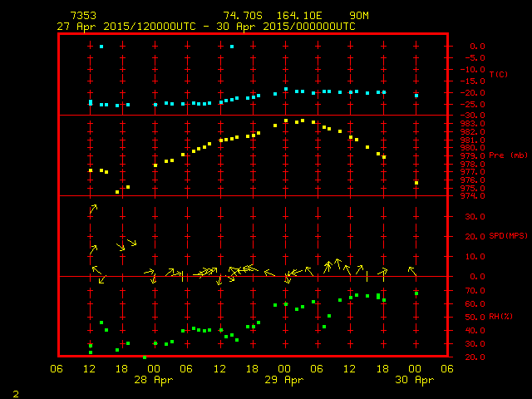Click the number 2 in bottom-left corner
The height and width of the screenshot is (399, 532).
[x=14, y=392]
